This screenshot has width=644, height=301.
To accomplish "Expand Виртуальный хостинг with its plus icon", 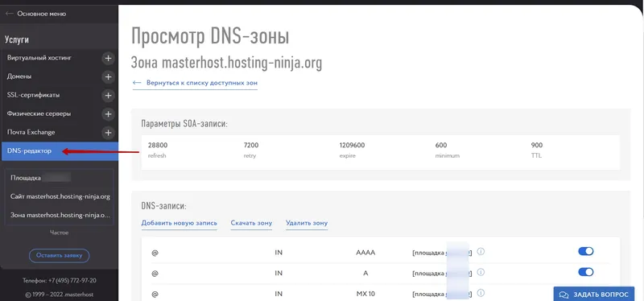I will tap(108, 58).
